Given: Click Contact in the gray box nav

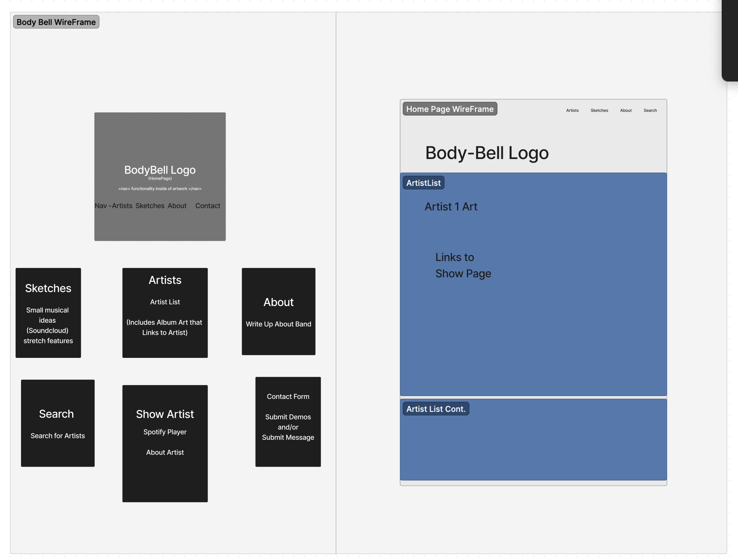Looking at the screenshot, I should [207, 206].
